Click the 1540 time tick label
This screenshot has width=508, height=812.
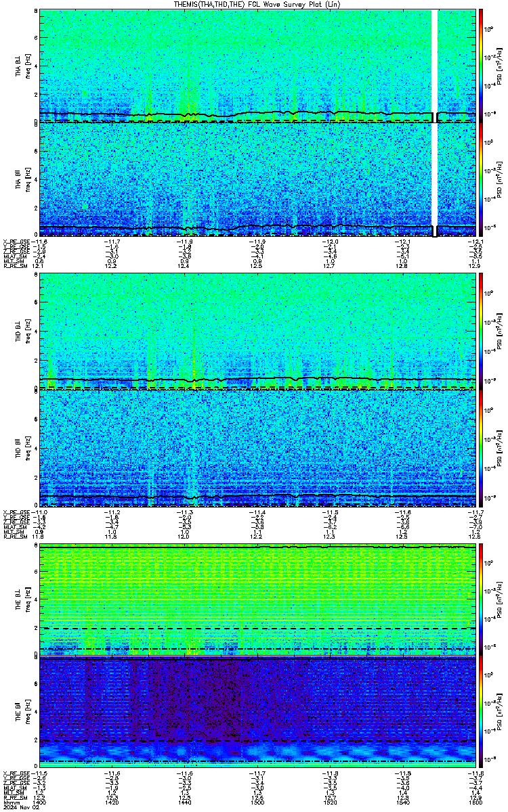click(403, 801)
